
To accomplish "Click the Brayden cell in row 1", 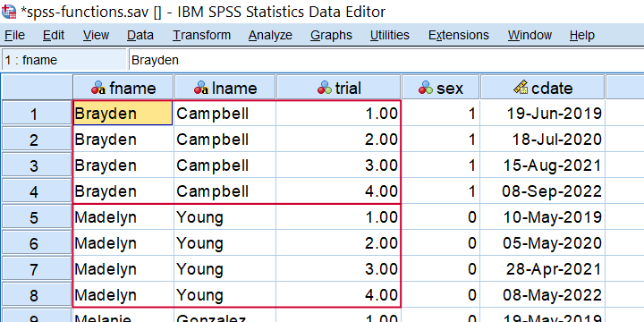I will [x=123, y=114].
